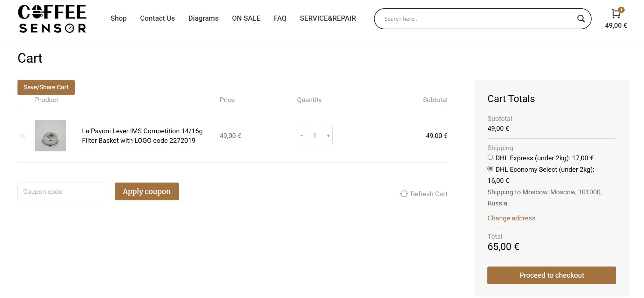
Task: Open the Shop menu item
Action: [119, 18]
